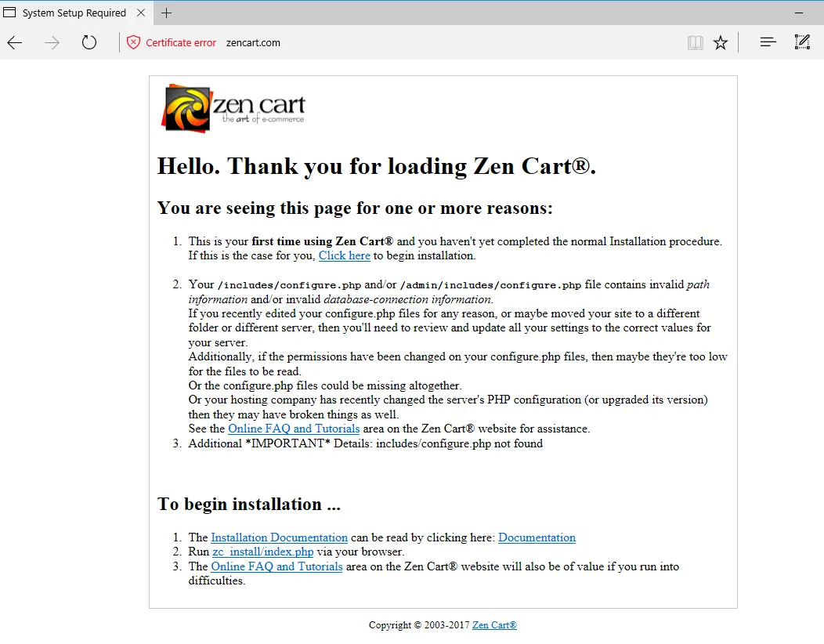The image size is (824, 644).
Task: Click the 'To begin installation ...' heading
Action: point(249,504)
